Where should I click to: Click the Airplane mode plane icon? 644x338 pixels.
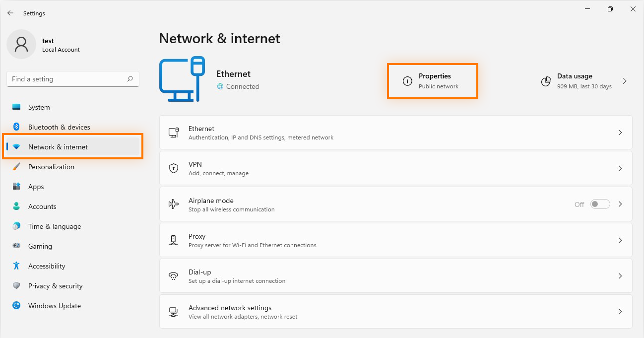coord(173,204)
